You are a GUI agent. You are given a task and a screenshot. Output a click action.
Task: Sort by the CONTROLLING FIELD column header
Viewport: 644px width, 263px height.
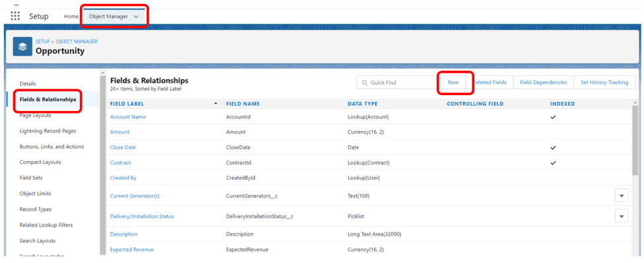[x=475, y=104]
